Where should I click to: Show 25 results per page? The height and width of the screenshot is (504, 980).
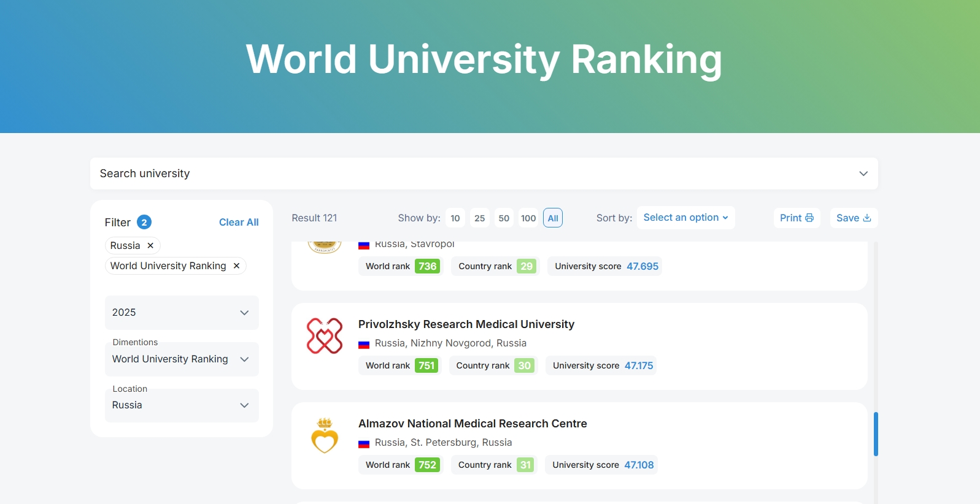(x=479, y=218)
